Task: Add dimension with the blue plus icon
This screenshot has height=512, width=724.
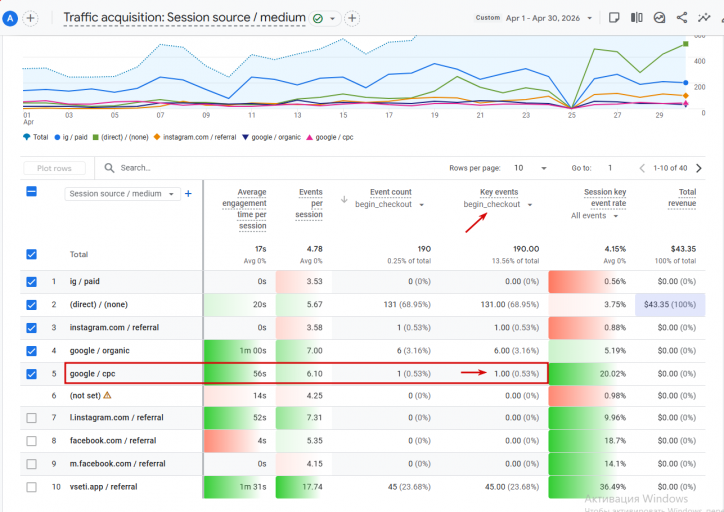Action: click(x=188, y=193)
